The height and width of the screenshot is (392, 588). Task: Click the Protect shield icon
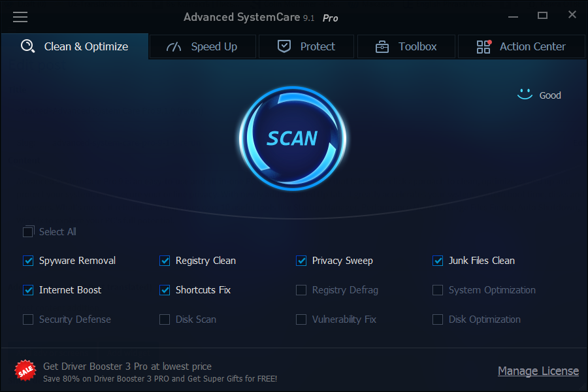[x=284, y=47]
